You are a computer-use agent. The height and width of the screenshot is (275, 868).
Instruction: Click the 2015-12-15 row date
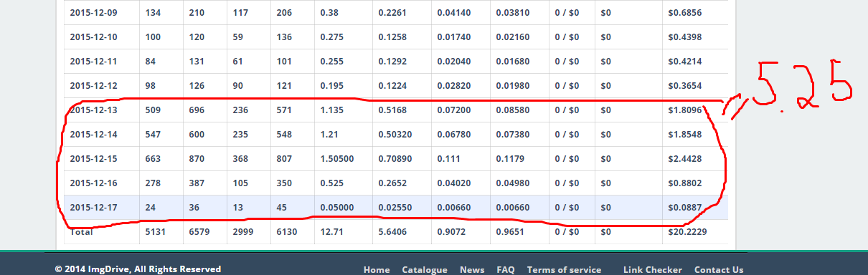(x=93, y=159)
